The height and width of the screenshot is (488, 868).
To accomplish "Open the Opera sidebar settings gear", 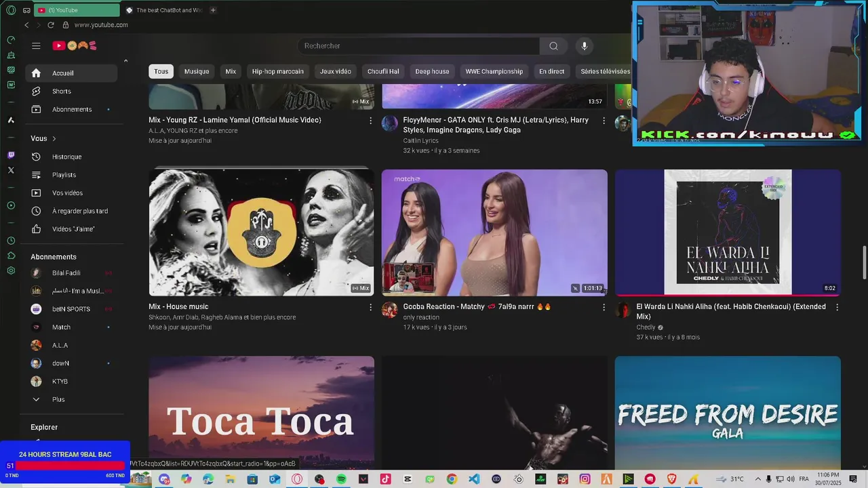I will pos(11,270).
